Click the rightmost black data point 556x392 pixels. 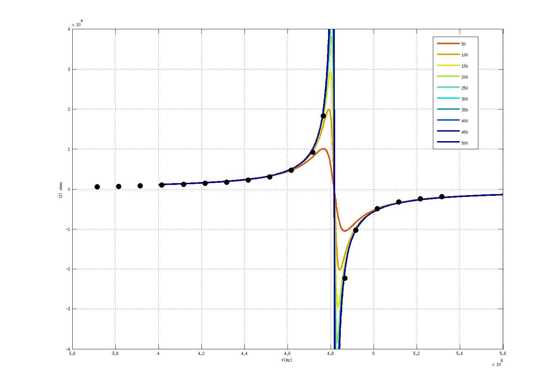[442, 197]
